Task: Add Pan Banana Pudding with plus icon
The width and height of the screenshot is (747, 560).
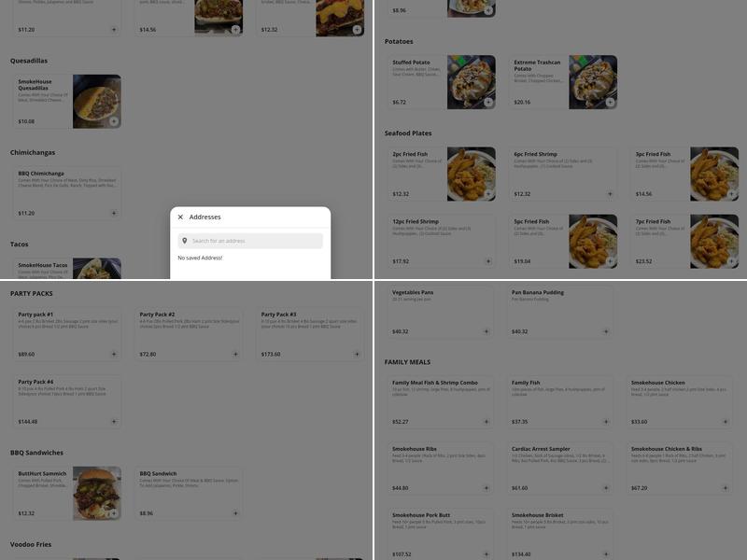Action: [x=605, y=331]
